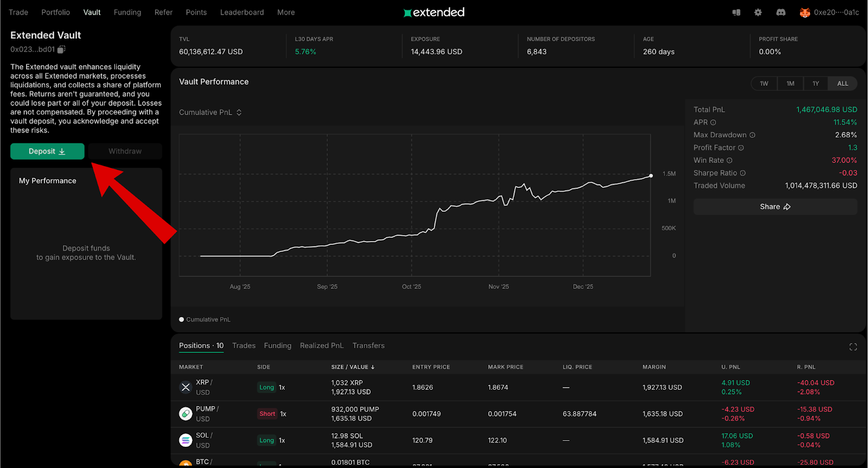Open settings via the gear icon
868x468 pixels.
pyautogui.click(x=758, y=12)
